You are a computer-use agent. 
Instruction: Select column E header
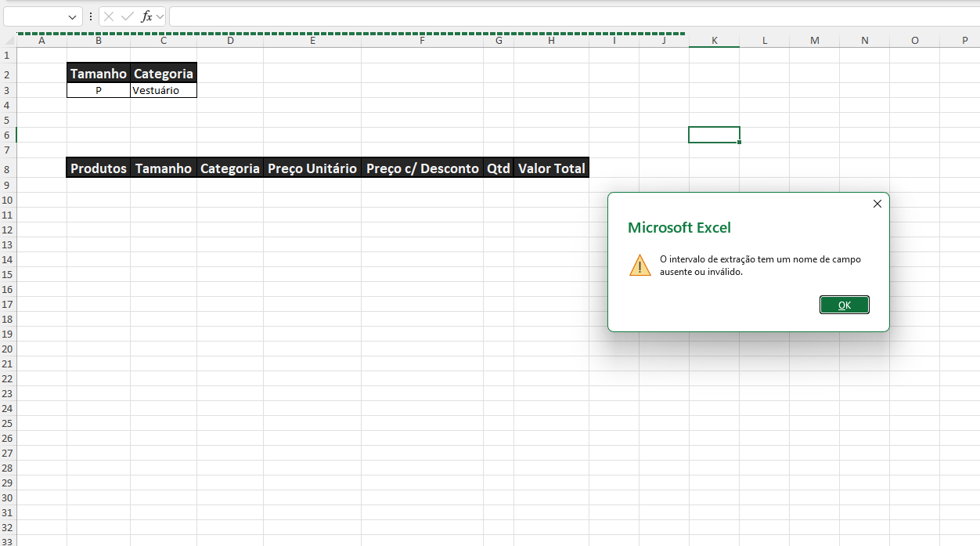[x=312, y=41]
